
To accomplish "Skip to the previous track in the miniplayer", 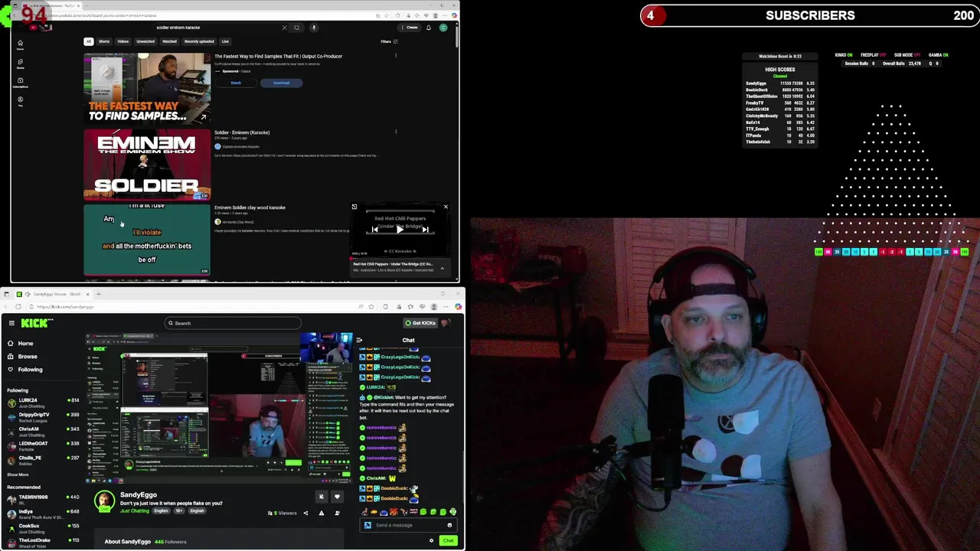I will point(374,229).
